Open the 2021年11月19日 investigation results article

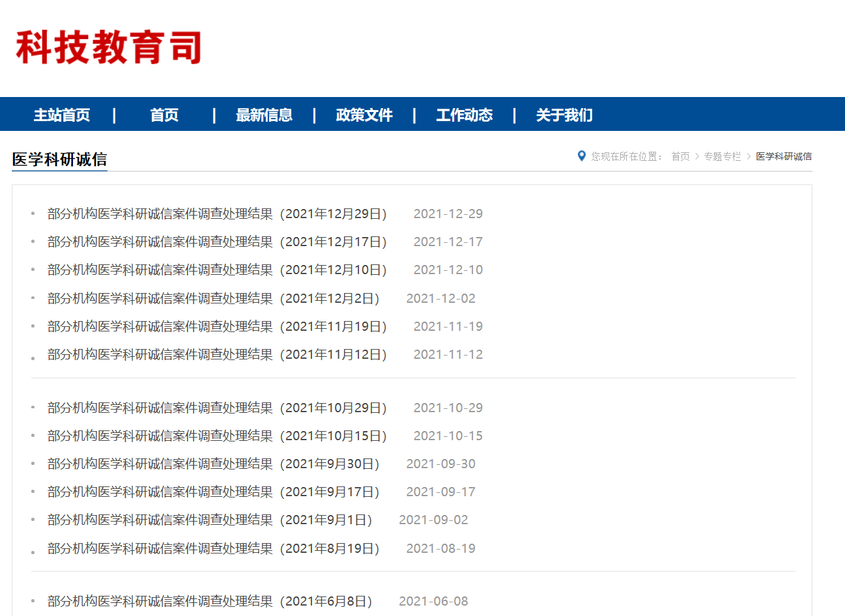(x=218, y=326)
